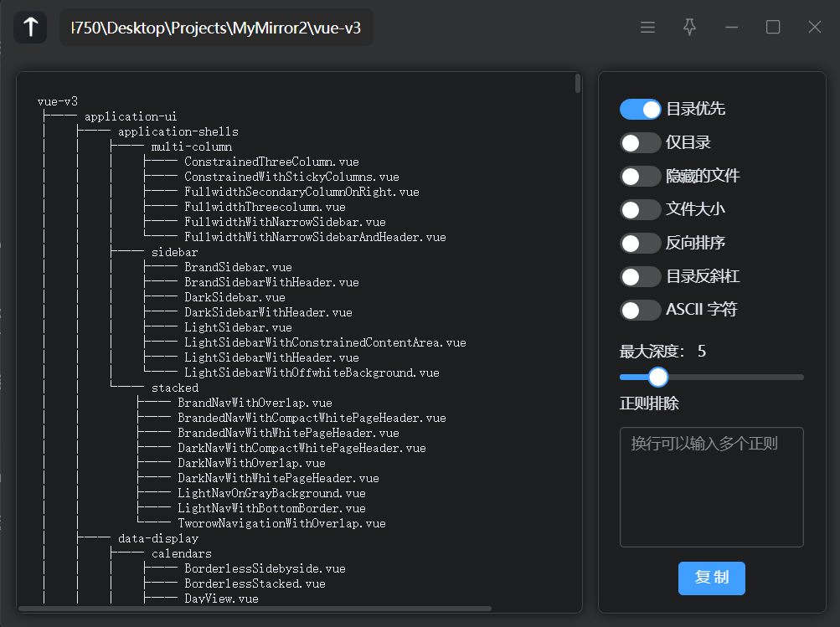Focus the 正则排除 text area
The image size is (840, 627).
[711, 486]
